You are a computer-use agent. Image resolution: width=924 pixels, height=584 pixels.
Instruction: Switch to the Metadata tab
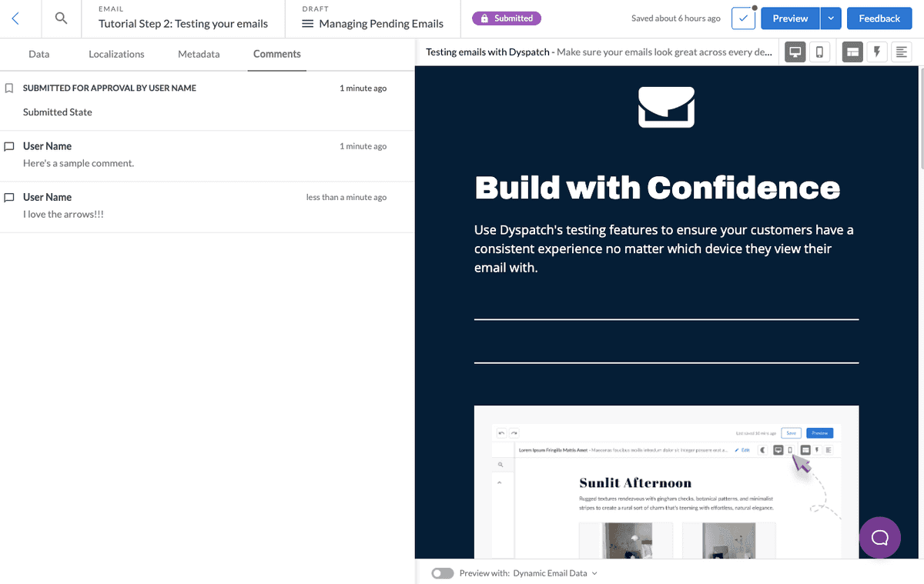199,54
